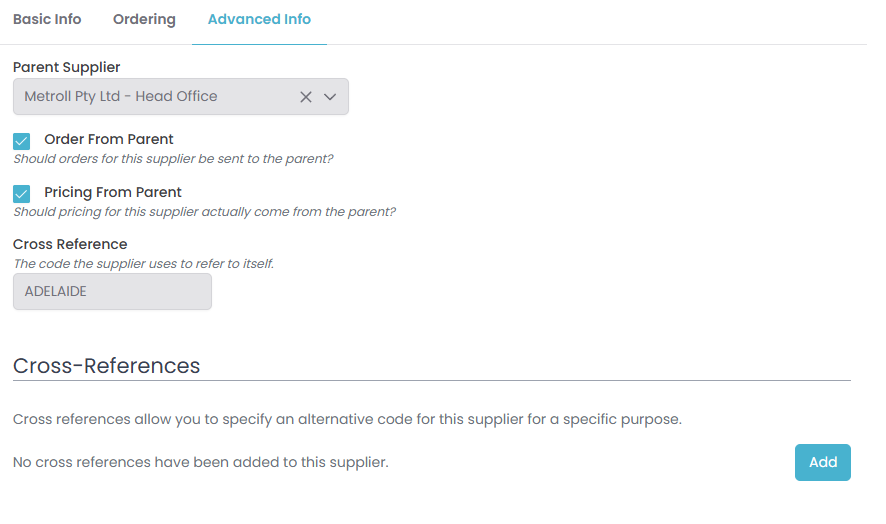Click the Parent Supplier field label

(x=66, y=67)
